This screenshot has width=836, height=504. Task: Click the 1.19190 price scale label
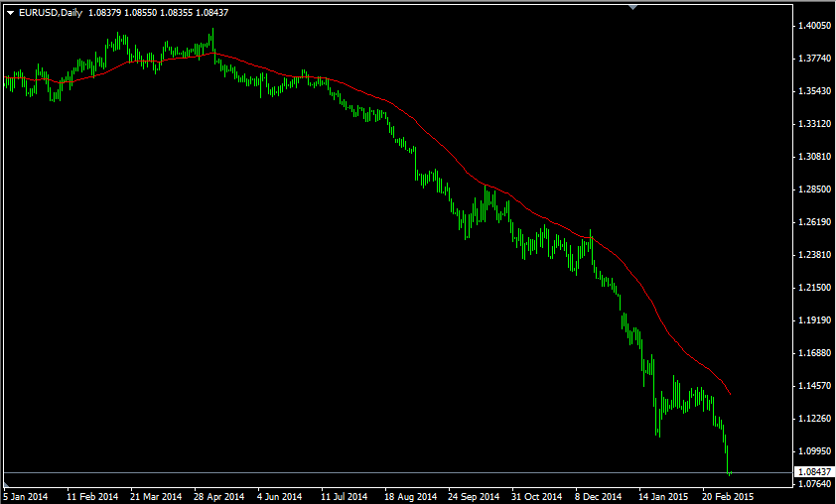click(814, 320)
